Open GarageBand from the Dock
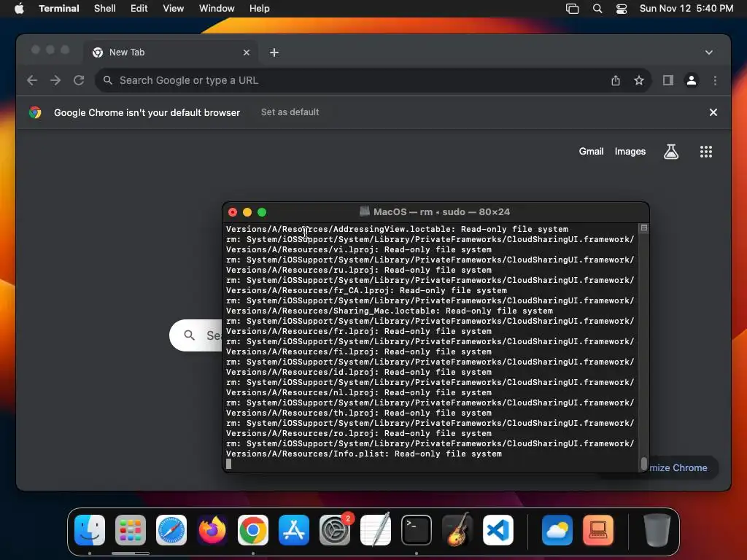747x560 pixels. pyautogui.click(x=457, y=530)
